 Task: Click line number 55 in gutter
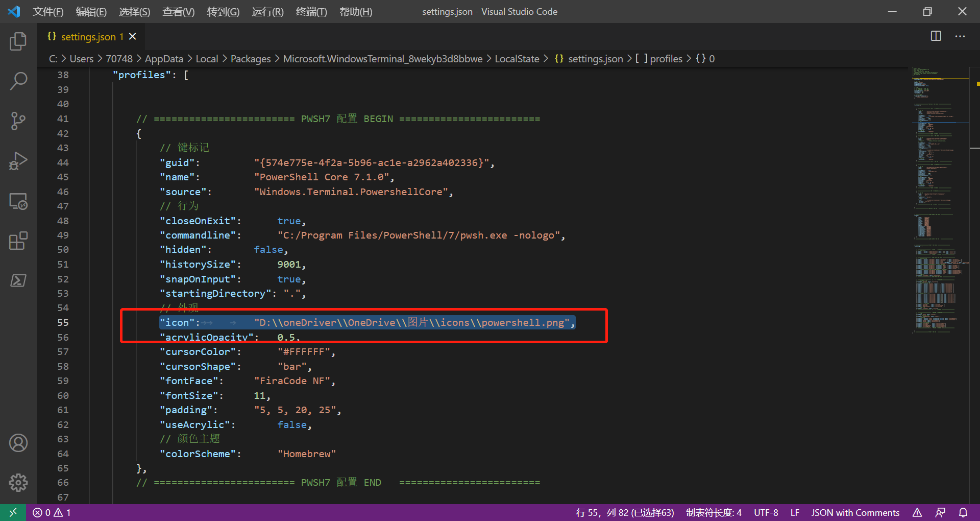point(63,322)
